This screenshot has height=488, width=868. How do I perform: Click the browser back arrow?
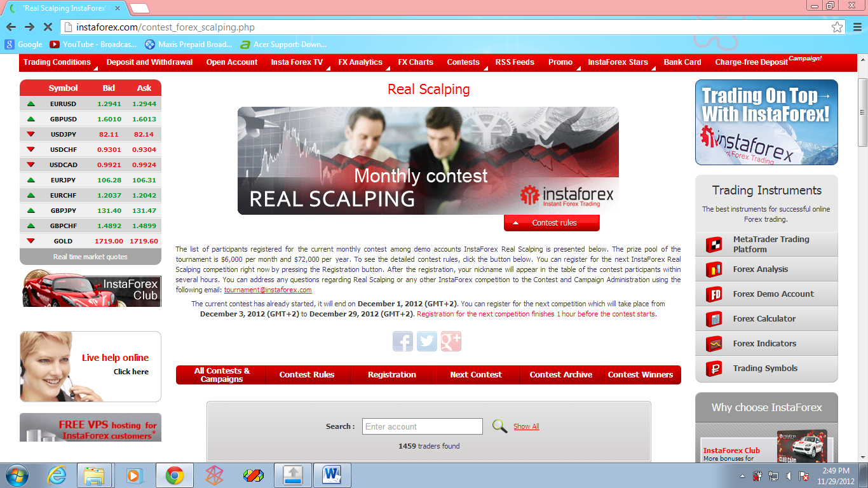tap(11, 27)
